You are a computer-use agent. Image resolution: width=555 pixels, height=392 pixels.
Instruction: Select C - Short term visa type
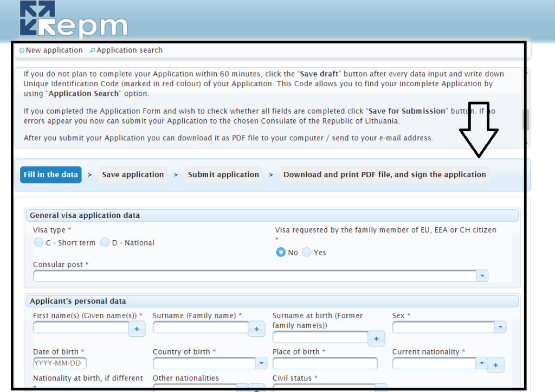(38, 242)
